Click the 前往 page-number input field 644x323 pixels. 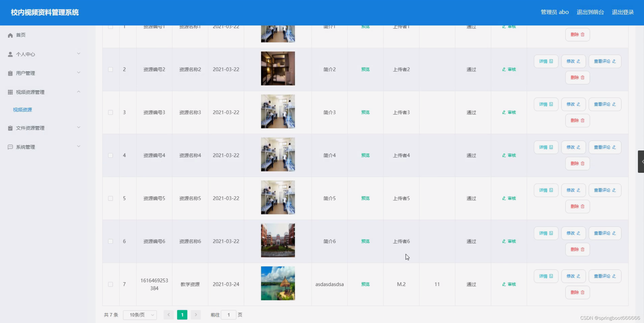coord(228,315)
